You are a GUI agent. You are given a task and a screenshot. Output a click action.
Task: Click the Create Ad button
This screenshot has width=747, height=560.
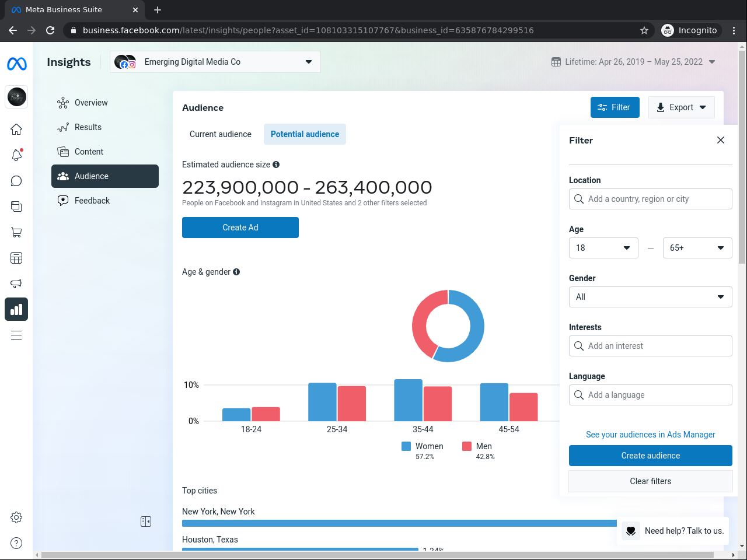pyautogui.click(x=240, y=228)
